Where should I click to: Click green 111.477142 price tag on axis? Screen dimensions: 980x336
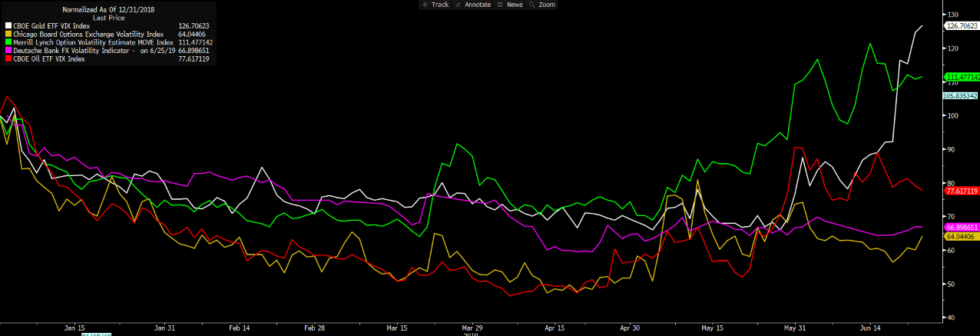(x=961, y=77)
